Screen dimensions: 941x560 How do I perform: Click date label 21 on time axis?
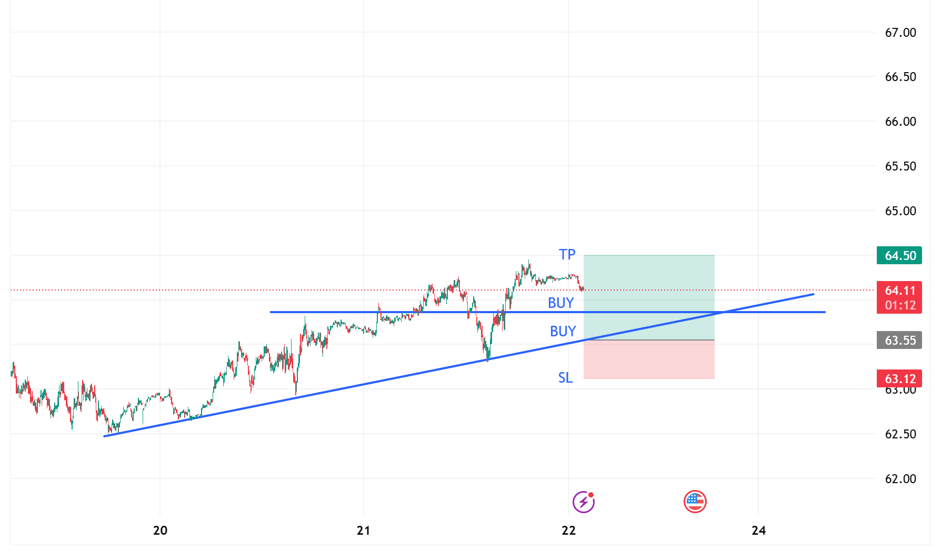pyautogui.click(x=363, y=531)
